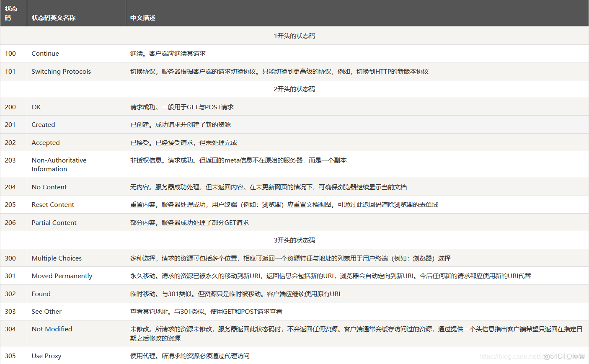Click the Multiple Choices cell
Screen dimensions: 589x364
point(76,258)
